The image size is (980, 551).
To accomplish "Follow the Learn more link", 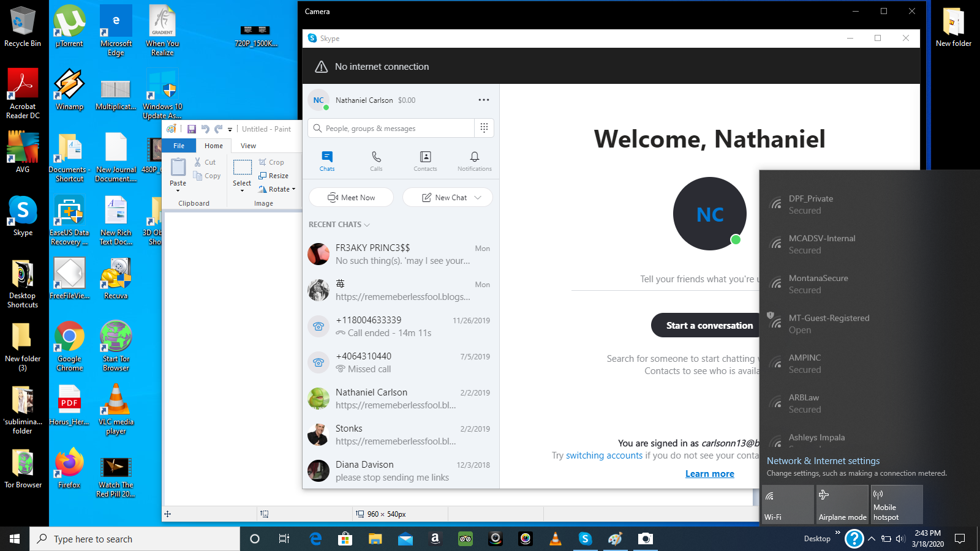I will click(709, 474).
